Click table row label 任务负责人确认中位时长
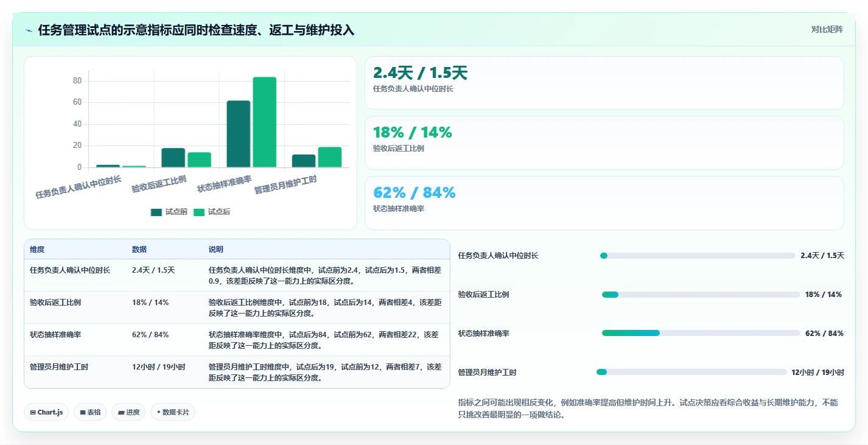The image size is (868, 445). click(x=70, y=270)
